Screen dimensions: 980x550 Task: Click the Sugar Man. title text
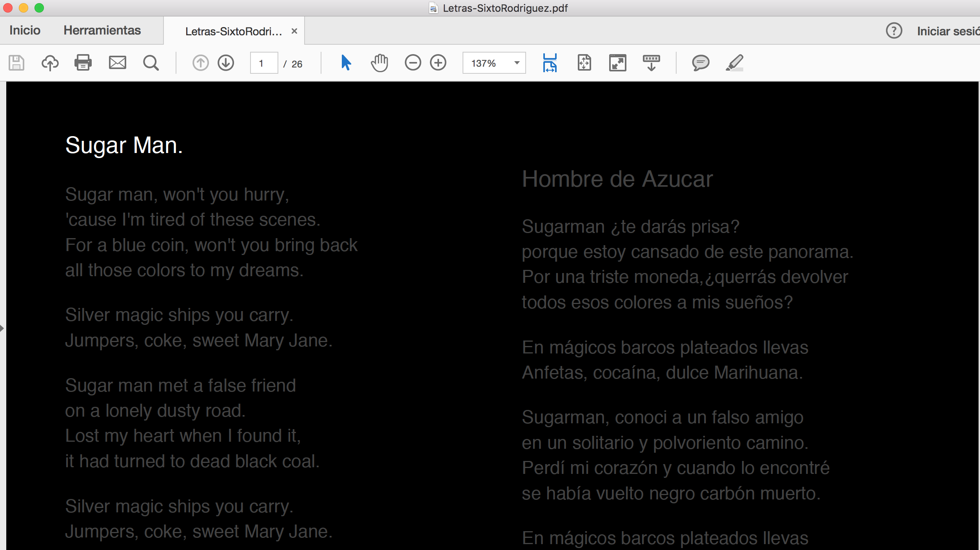pos(124,146)
